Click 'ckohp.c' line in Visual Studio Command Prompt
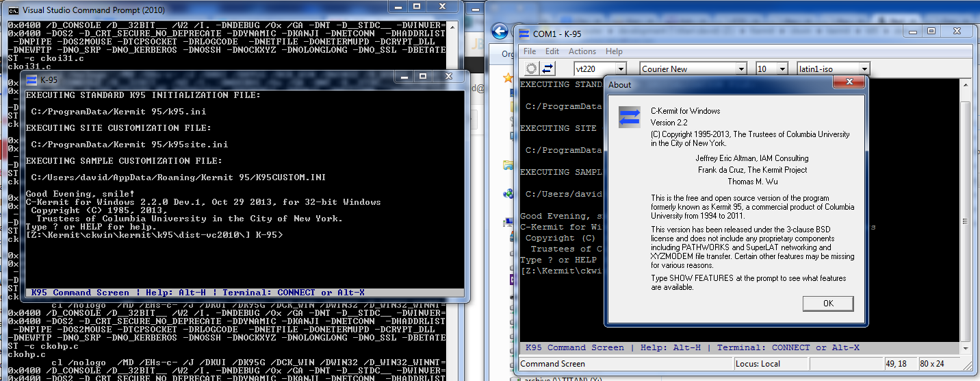980x381 pixels. click(27, 354)
